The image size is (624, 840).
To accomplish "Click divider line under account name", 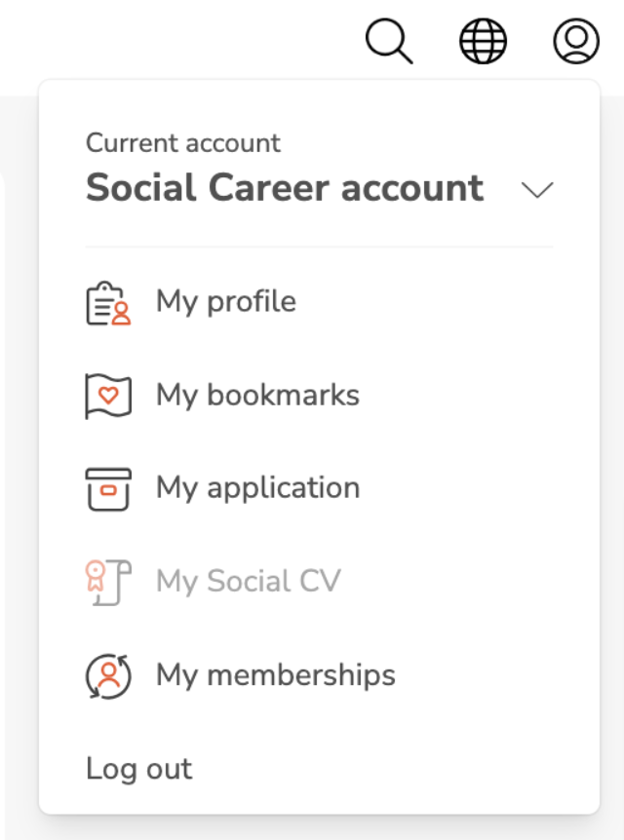I will click(x=320, y=247).
